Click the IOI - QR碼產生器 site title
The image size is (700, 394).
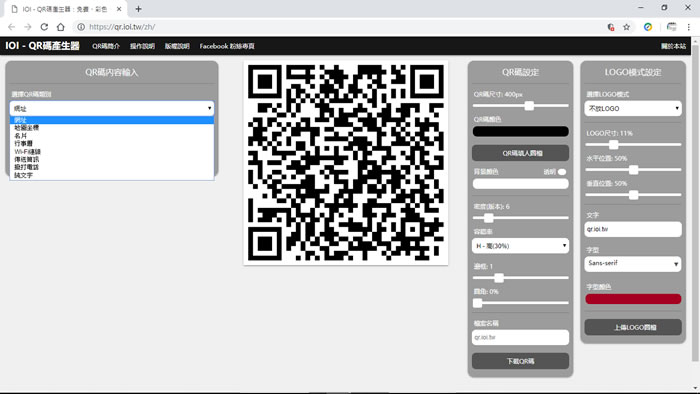tap(42, 46)
